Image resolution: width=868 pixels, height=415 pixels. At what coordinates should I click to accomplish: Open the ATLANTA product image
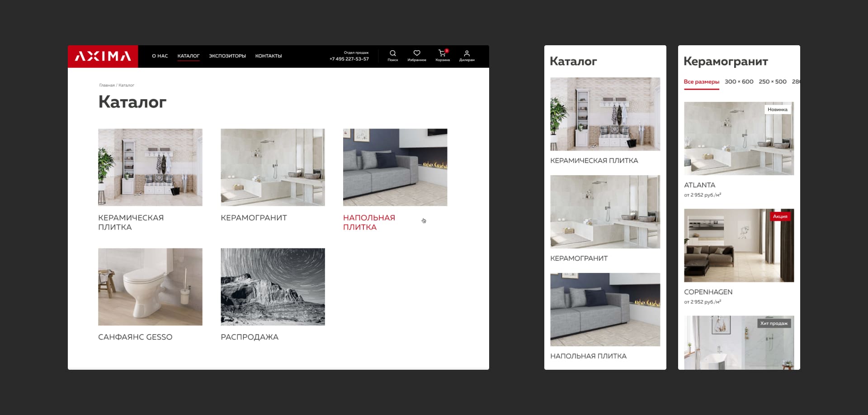(x=739, y=138)
